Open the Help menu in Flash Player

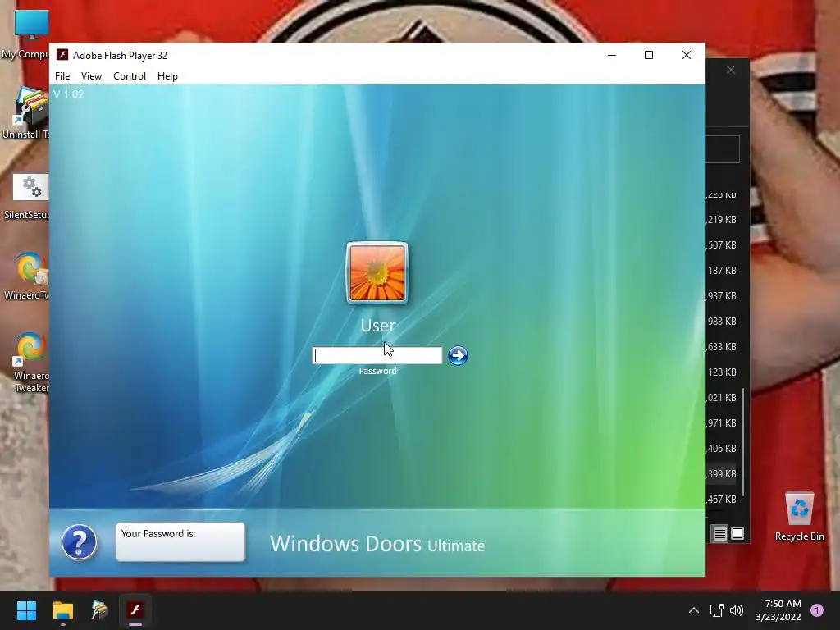[x=167, y=76]
